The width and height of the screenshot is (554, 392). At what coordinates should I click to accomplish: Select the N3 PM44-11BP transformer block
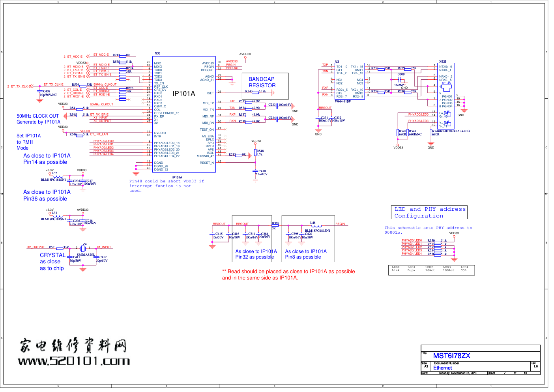349,81
